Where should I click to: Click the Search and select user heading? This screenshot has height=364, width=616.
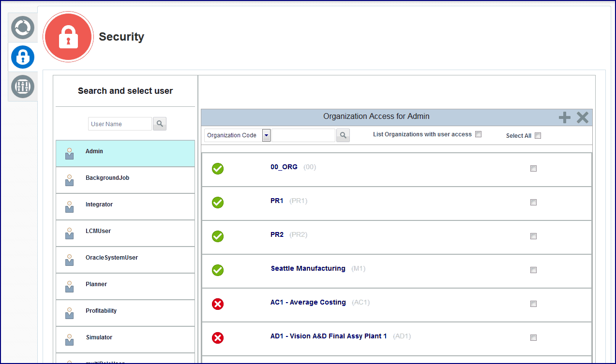125,91
